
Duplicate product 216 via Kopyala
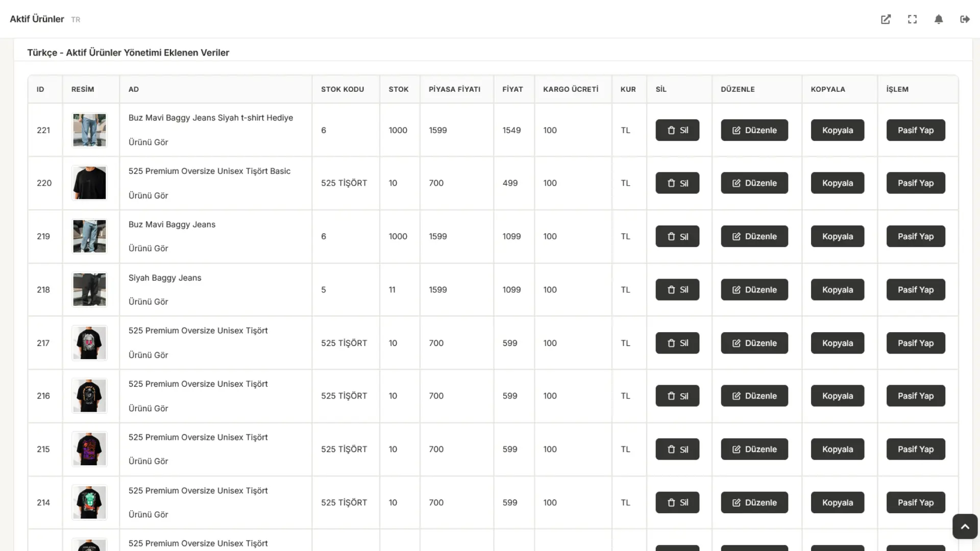click(x=838, y=396)
